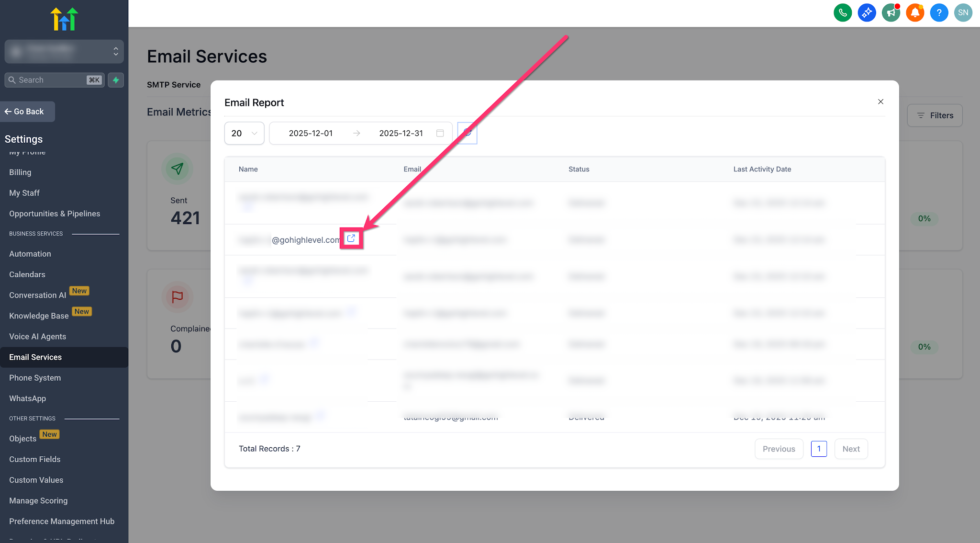The height and width of the screenshot is (543, 980).
Task: Open the SN user avatar menu
Action: click(963, 13)
